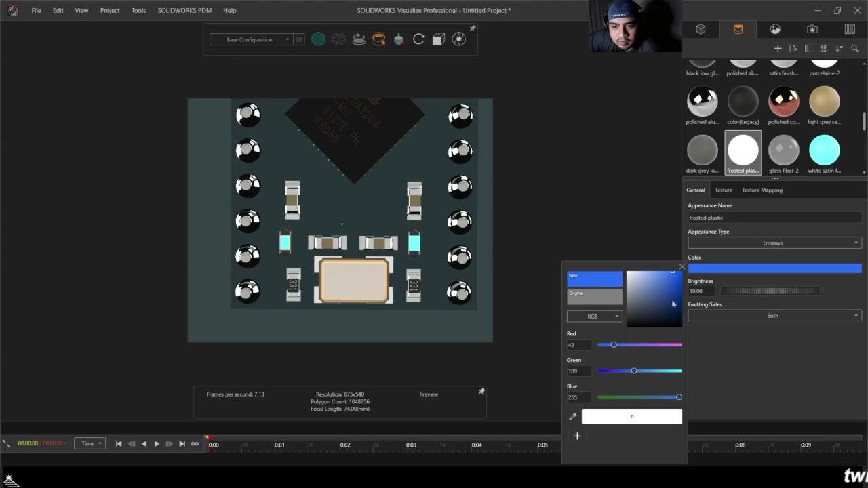868x488 pixels.
Task: Open the Render (aperture) tool
Action: tap(459, 39)
